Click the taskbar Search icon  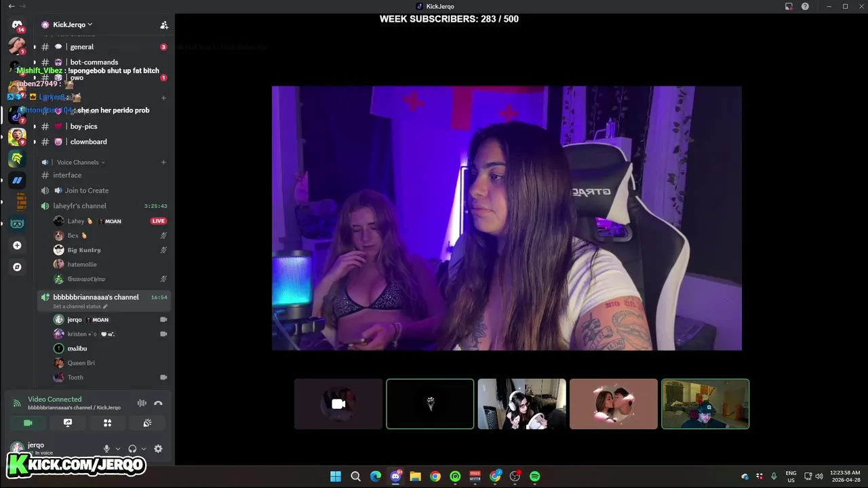[355, 476]
